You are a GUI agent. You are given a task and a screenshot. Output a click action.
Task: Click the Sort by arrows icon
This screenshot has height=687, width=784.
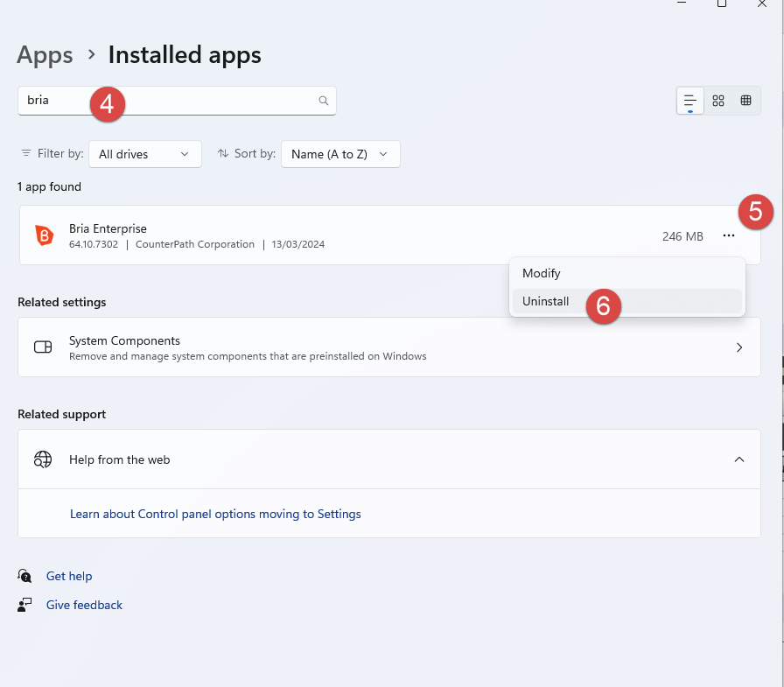[x=223, y=153]
